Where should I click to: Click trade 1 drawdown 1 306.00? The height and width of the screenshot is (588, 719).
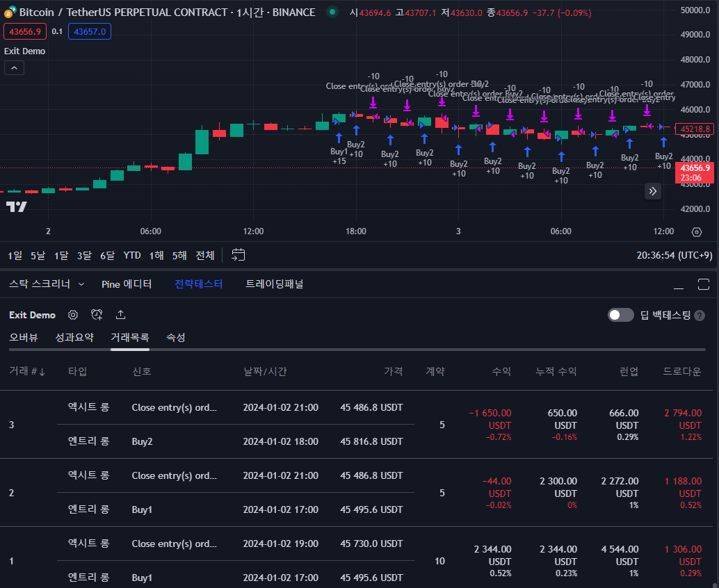(x=683, y=550)
